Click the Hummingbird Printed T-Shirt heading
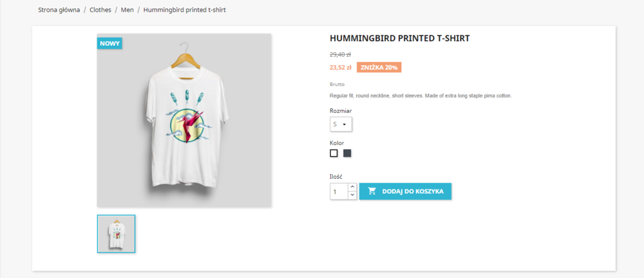The height and width of the screenshot is (278, 644). tap(400, 39)
